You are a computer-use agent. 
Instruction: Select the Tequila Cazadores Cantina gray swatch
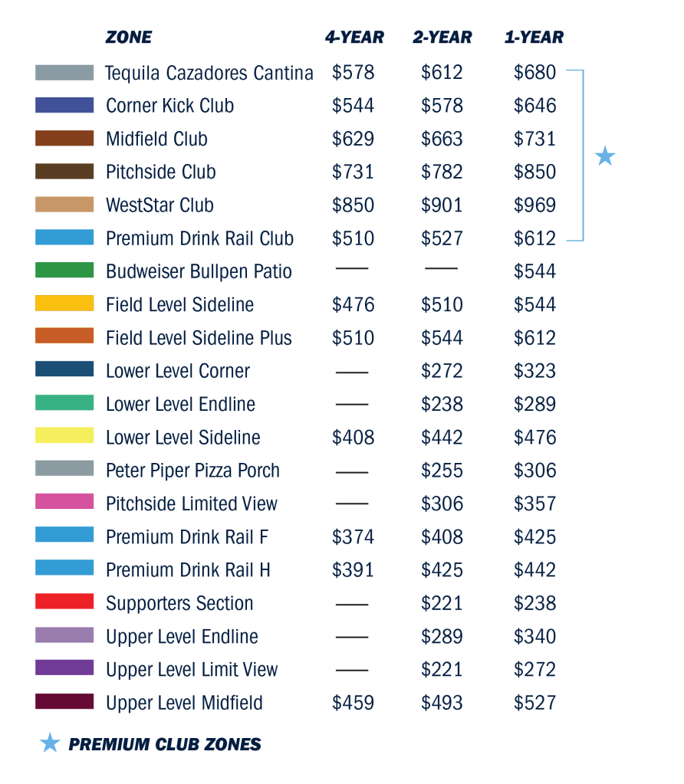pos(64,73)
